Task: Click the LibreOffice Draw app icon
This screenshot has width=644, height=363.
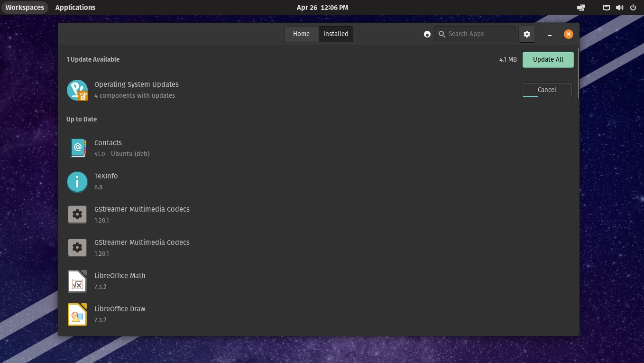Action: pos(77,314)
